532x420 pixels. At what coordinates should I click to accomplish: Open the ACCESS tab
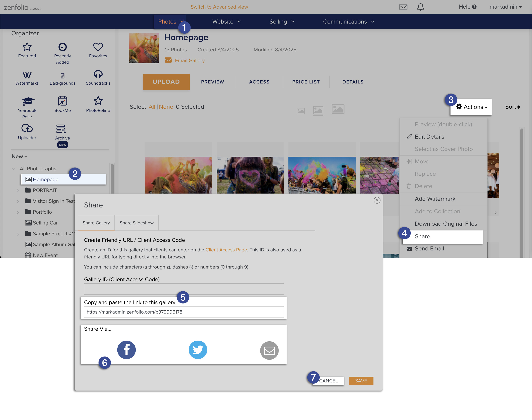tap(259, 82)
